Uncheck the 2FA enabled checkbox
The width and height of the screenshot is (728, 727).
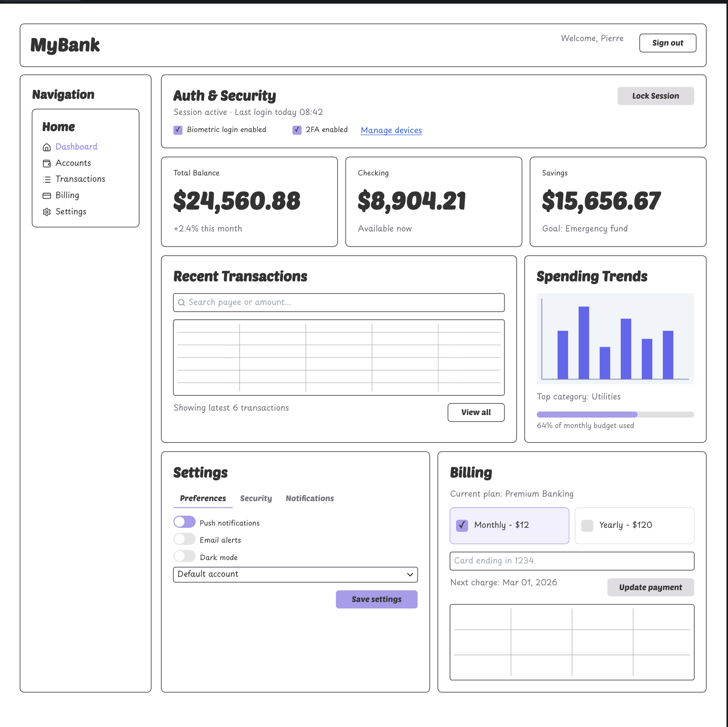pos(297,130)
